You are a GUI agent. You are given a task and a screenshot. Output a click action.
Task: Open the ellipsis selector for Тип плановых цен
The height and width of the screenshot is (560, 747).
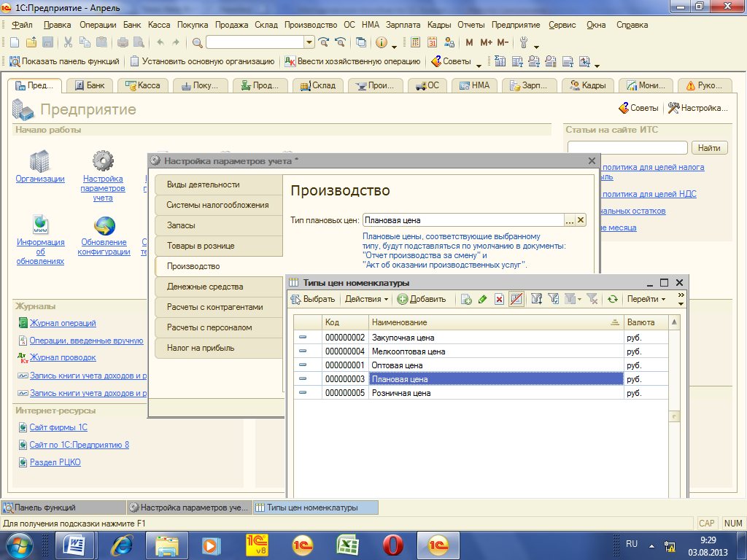(569, 220)
